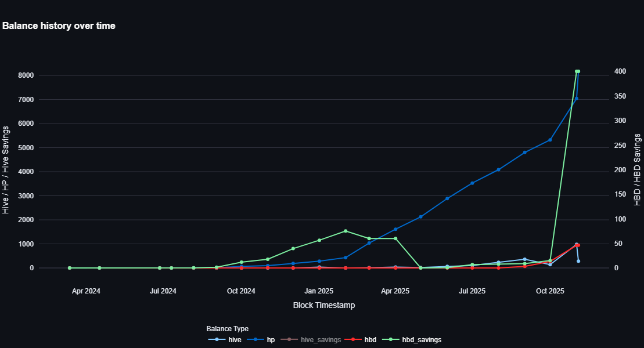
Task: Click the Block Timestamp axis title
Action: pyautogui.click(x=323, y=305)
